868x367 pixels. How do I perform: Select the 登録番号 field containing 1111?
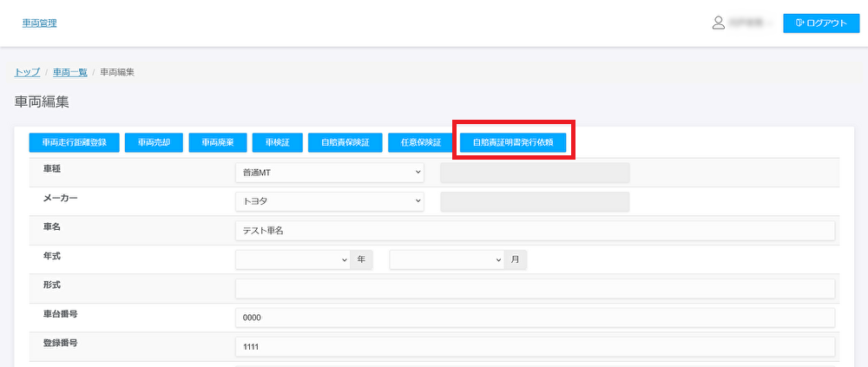coord(534,347)
